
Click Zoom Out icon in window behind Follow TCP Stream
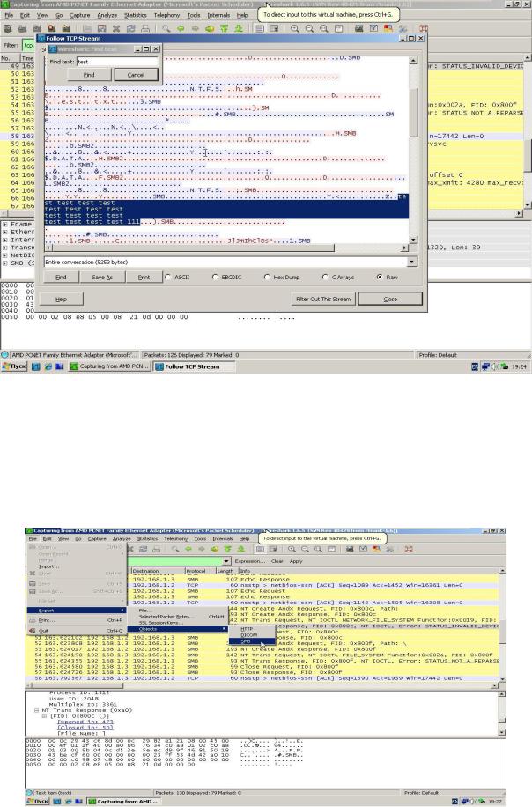point(309,28)
